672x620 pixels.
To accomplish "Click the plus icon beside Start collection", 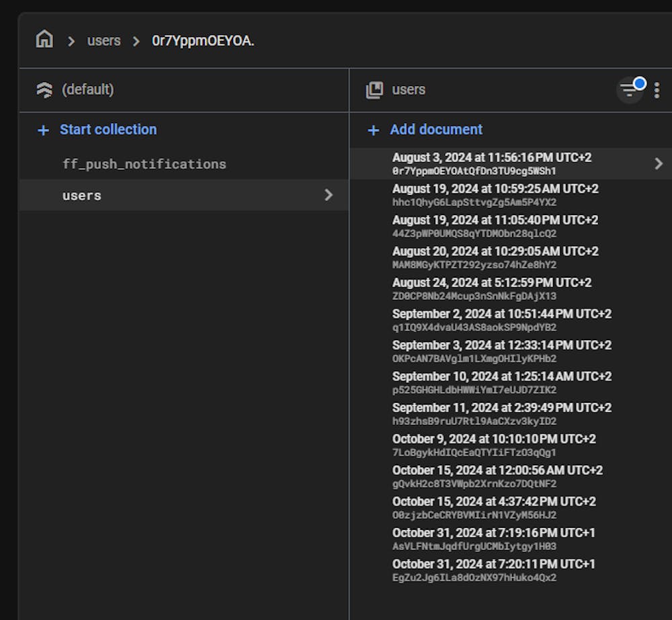I will coord(43,130).
